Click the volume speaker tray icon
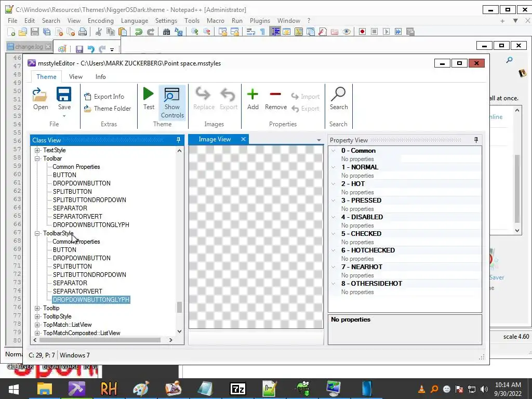The image size is (532, 399). tap(484, 389)
